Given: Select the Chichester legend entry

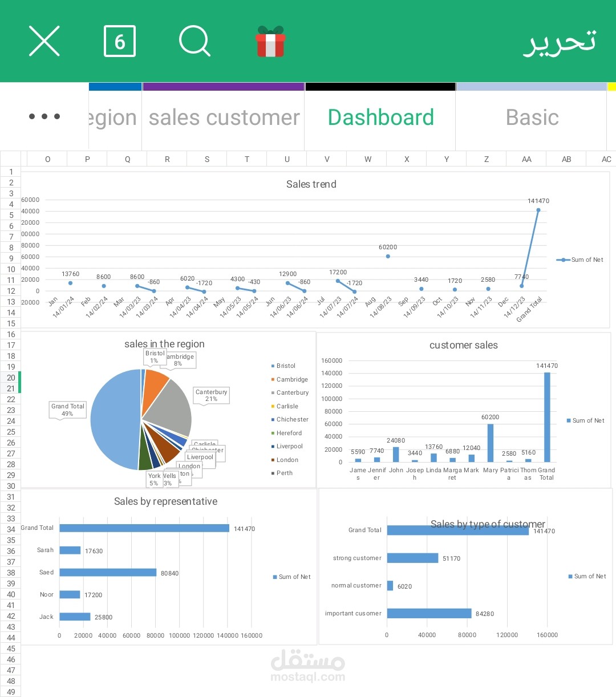Looking at the screenshot, I should point(290,419).
